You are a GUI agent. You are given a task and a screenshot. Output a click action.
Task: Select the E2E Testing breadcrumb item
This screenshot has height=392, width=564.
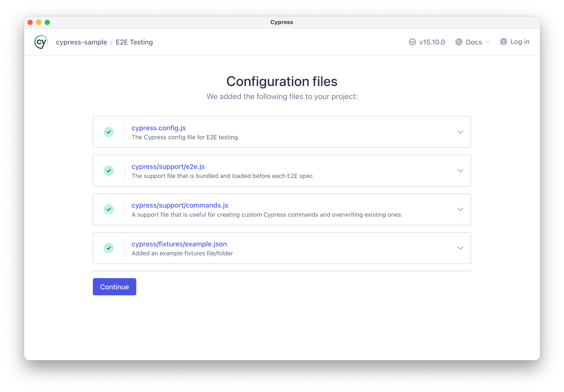(x=134, y=42)
